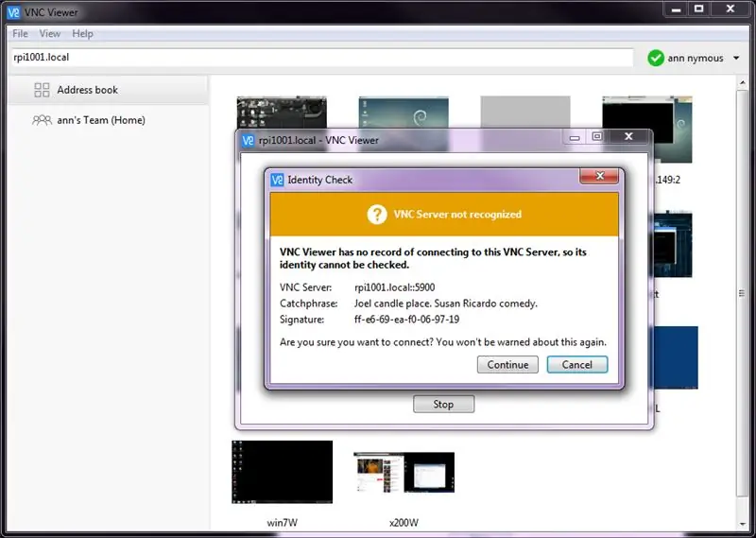This screenshot has width=756, height=538.
Task: Select the win7W computer thumbnail
Action: [x=282, y=472]
